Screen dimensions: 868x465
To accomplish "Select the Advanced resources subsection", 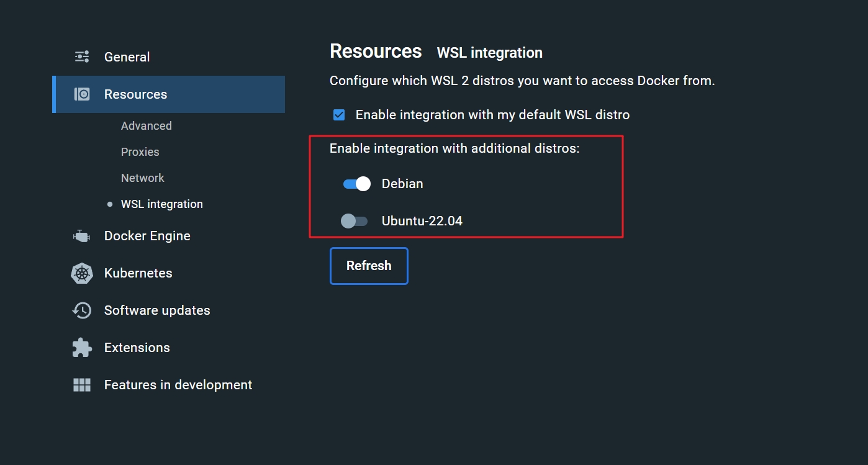I will click(147, 126).
